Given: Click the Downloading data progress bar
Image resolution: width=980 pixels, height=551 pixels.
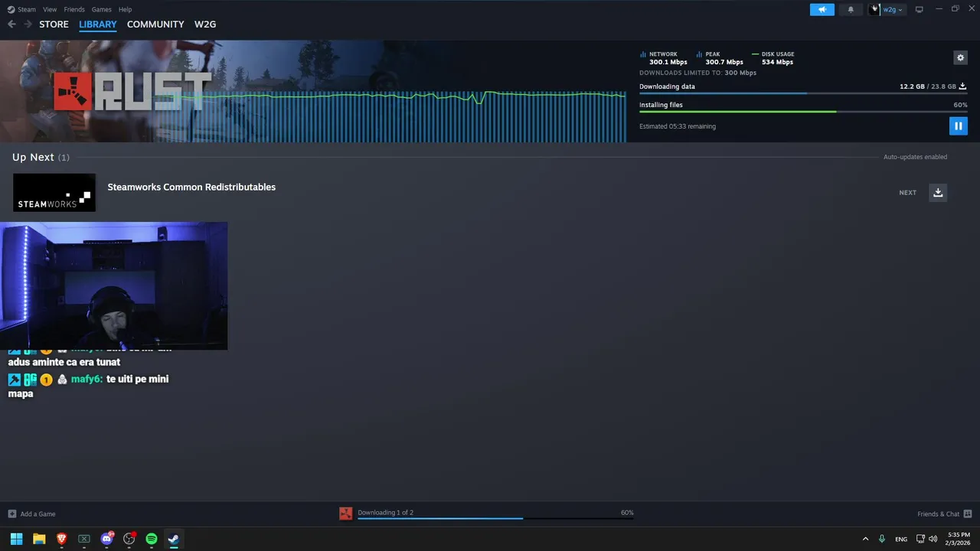Looking at the screenshot, I should pos(803,93).
